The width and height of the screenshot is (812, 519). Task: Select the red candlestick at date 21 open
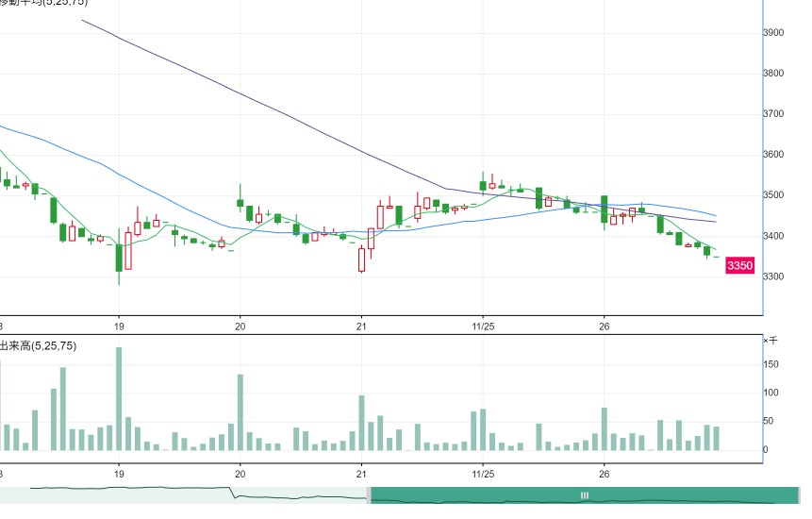(361, 259)
